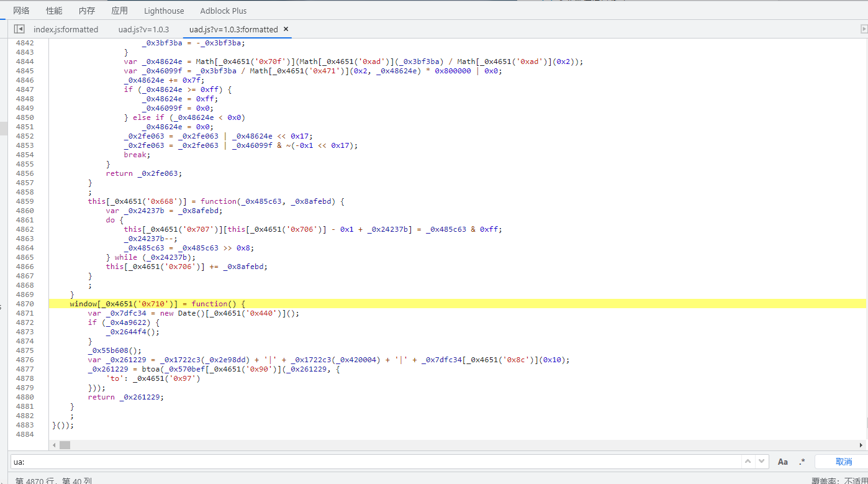Set breakpoint on line number 4871
The image size is (868, 484).
(x=25, y=313)
